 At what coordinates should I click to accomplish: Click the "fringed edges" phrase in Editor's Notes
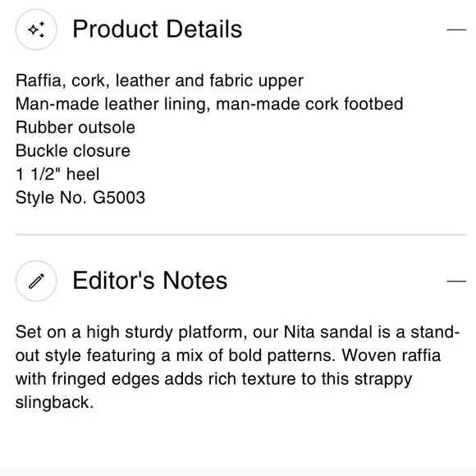pyautogui.click(x=105, y=379)
